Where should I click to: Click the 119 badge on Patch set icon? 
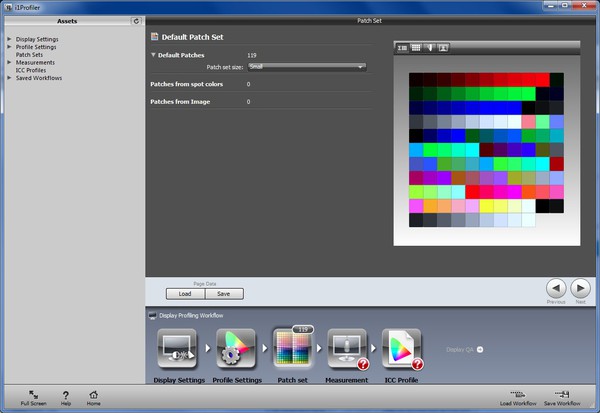pos(303,330)
